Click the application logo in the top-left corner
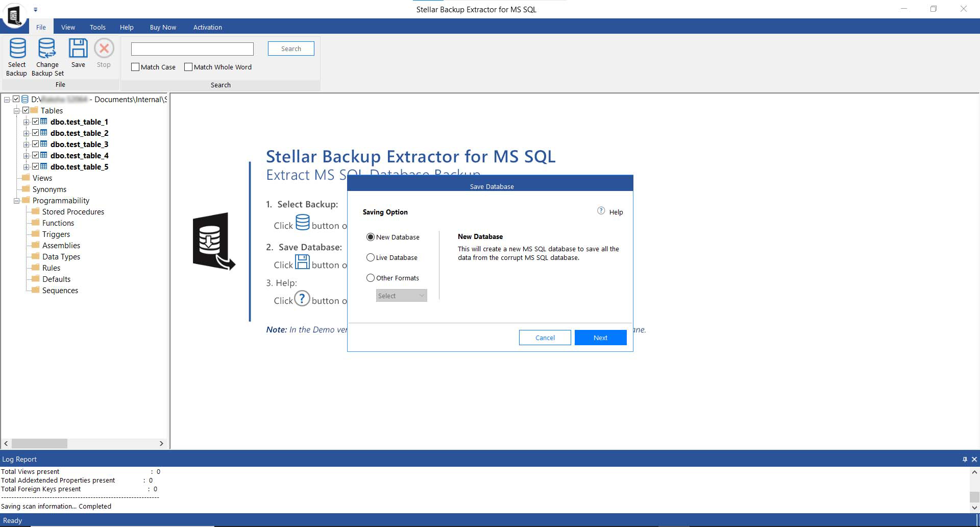 click(14, 15)
